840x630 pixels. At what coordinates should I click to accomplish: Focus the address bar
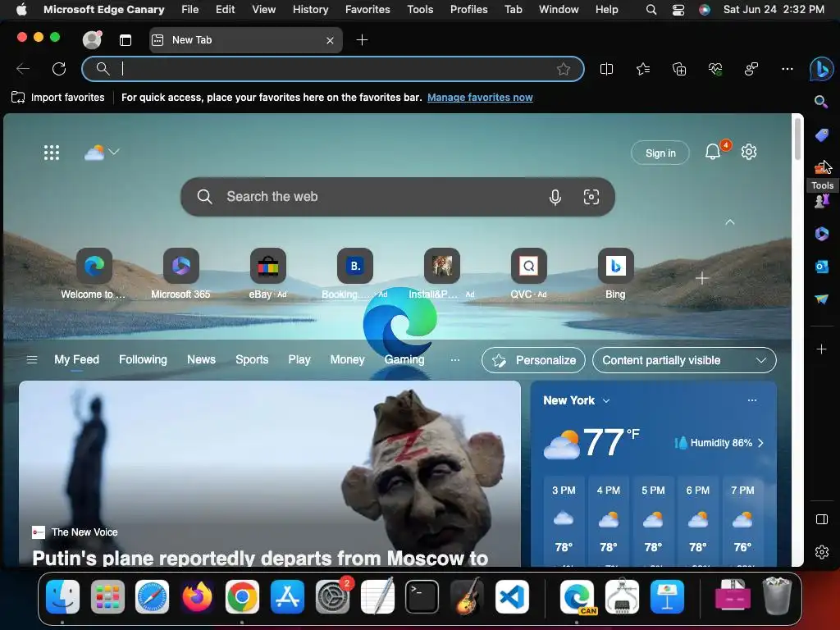pos(332,69)
